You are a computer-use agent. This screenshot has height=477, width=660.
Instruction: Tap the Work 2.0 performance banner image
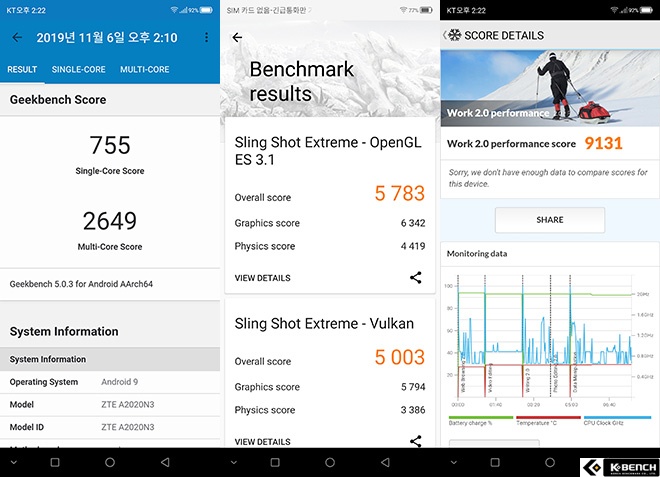point(550,88)
